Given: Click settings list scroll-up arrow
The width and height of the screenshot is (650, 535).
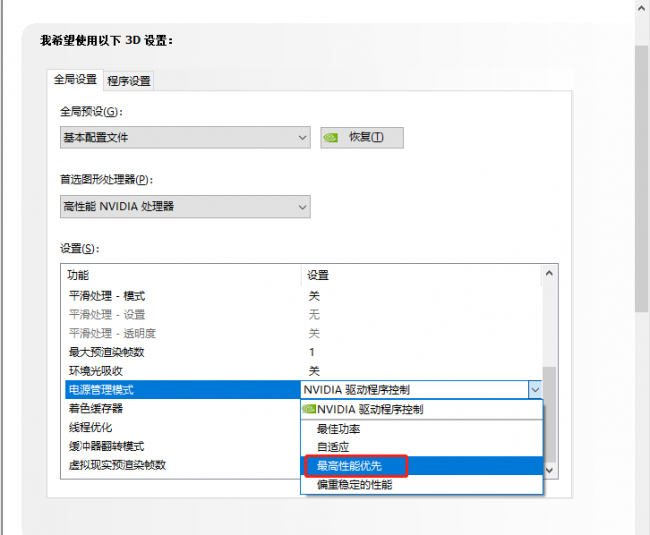Looking at the screenshot, I should point(549,273).
